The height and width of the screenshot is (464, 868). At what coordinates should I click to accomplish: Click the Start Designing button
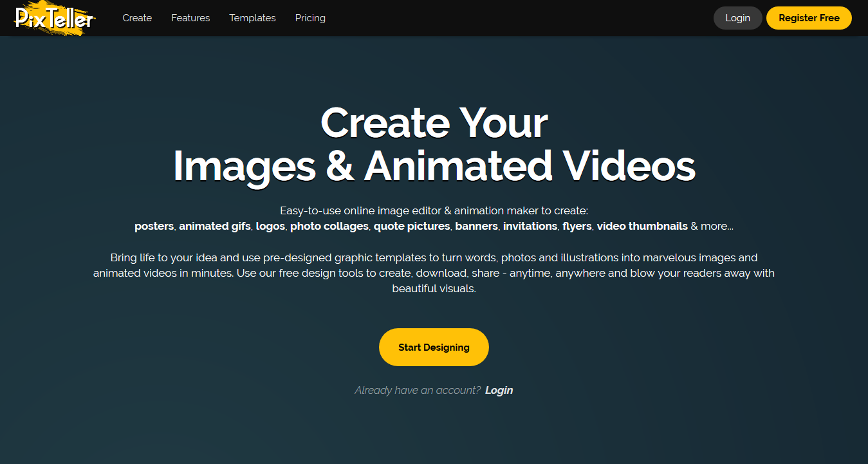434,347
